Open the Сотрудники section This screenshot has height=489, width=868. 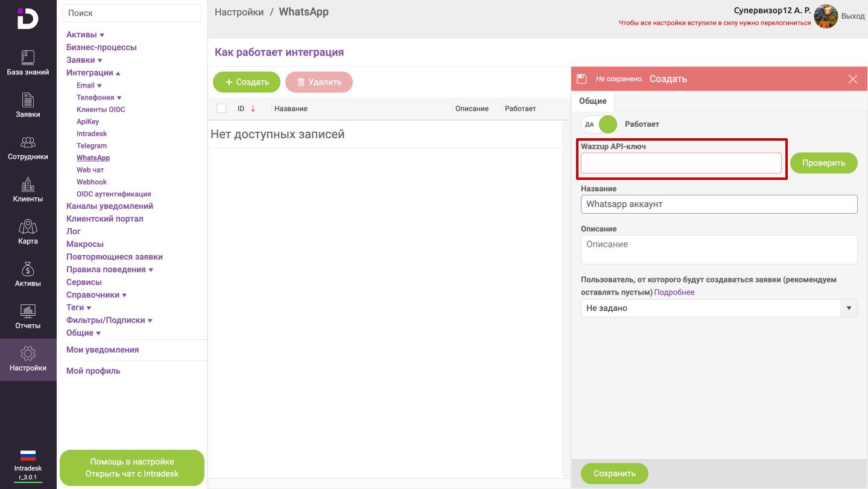(28, 148)
